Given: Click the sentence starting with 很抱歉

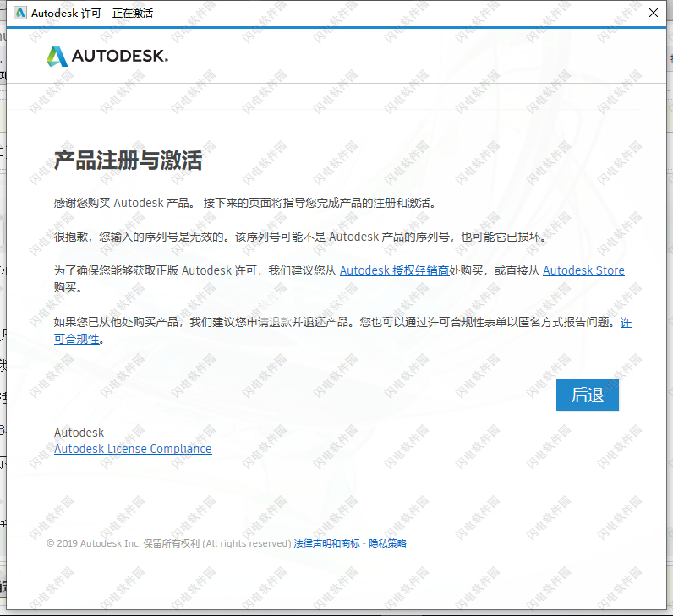Looking at the screenshot, I should pyautogui.click(x=300, y=237).
